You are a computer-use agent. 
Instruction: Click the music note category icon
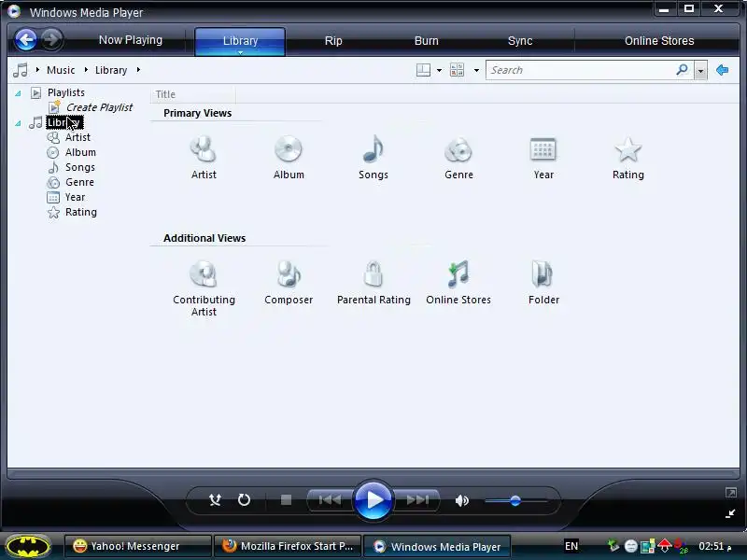coord(21,70)
